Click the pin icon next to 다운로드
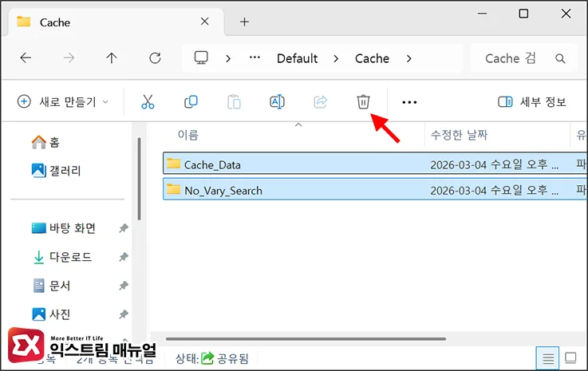The image size is (588, 371). click(x=124, y=257)
